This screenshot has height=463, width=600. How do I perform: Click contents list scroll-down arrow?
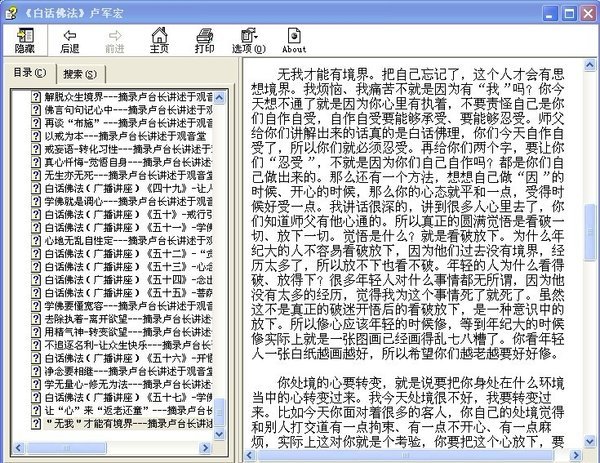pyautogui.click(x=219, y=434)
